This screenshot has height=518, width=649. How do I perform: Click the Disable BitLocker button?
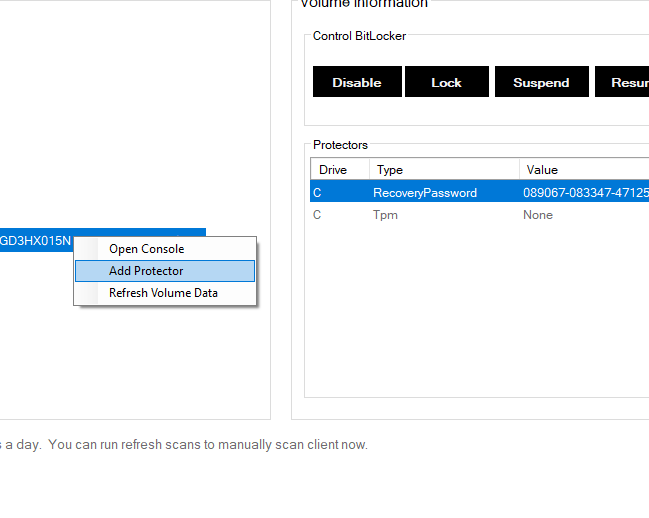tap(357, 82)
